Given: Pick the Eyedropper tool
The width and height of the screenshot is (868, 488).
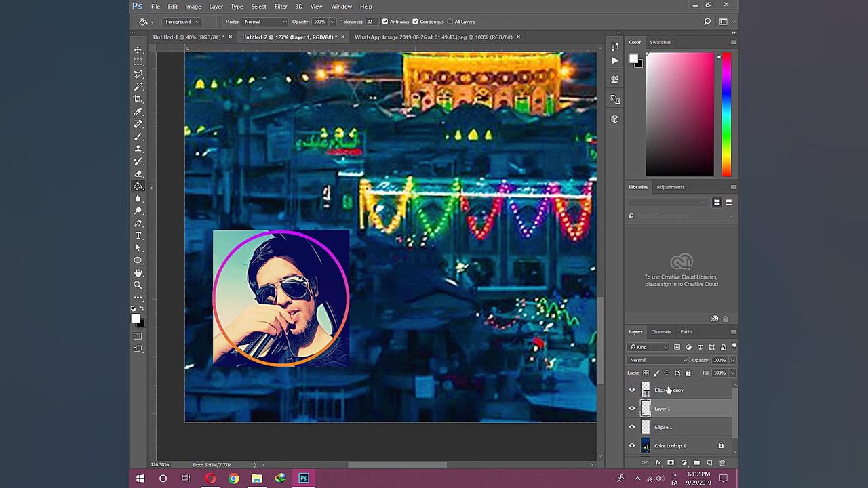Looking at the screenshot, I should pyautogui.click(x=138, y=112).
